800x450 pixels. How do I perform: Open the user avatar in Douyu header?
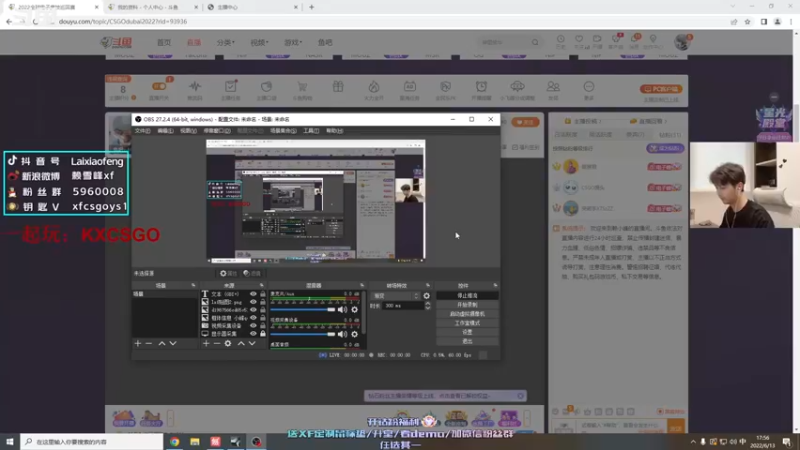[682, 42]
